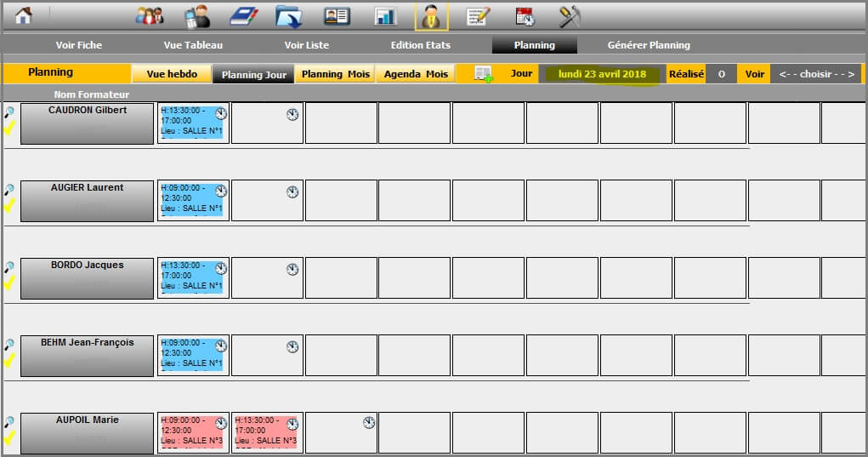Click clock icon in AUGIER Laurent's empty slot
Image resolution: width=868 pixels, height=457 pixels.
click(x=292, y=192)
